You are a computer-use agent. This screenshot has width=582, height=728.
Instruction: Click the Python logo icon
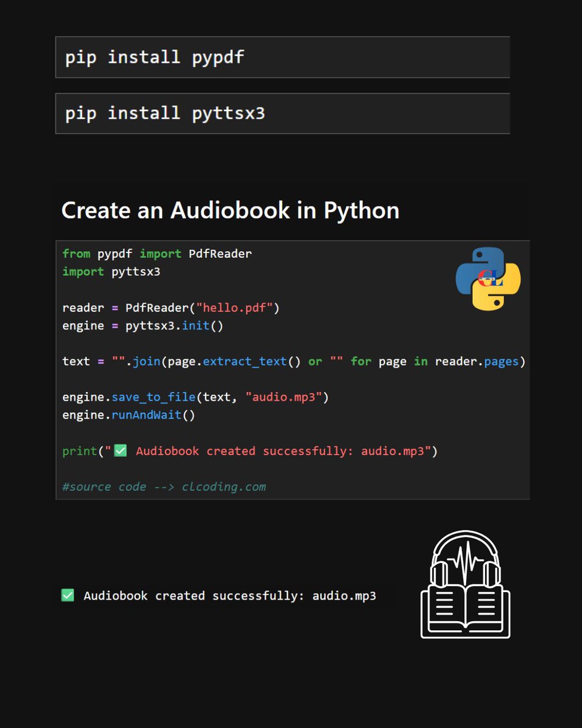488,279
